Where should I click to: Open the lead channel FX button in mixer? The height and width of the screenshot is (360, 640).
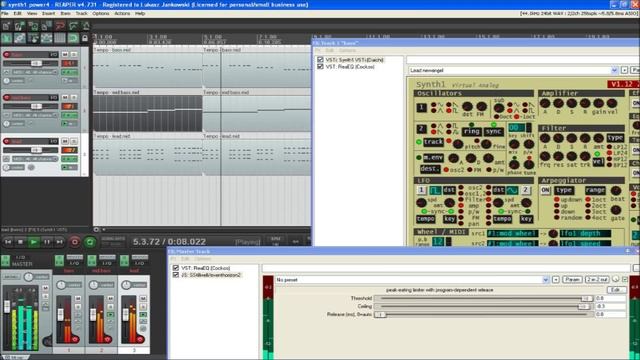pyautogui.click(x=124, y=260)
